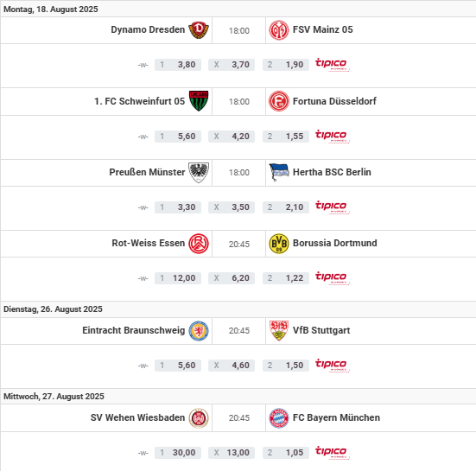
Task: Select the Preußen Münster eagle crest
Action: 199,172
